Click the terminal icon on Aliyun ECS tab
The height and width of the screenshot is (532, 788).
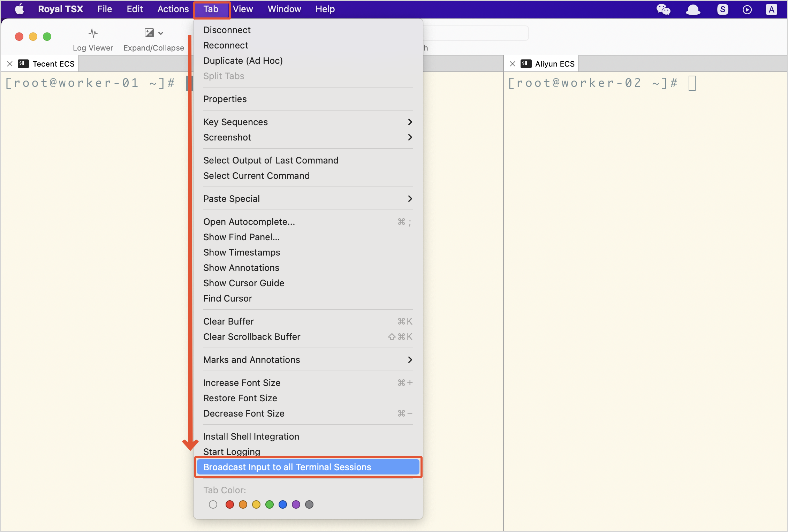coord(526,64)
